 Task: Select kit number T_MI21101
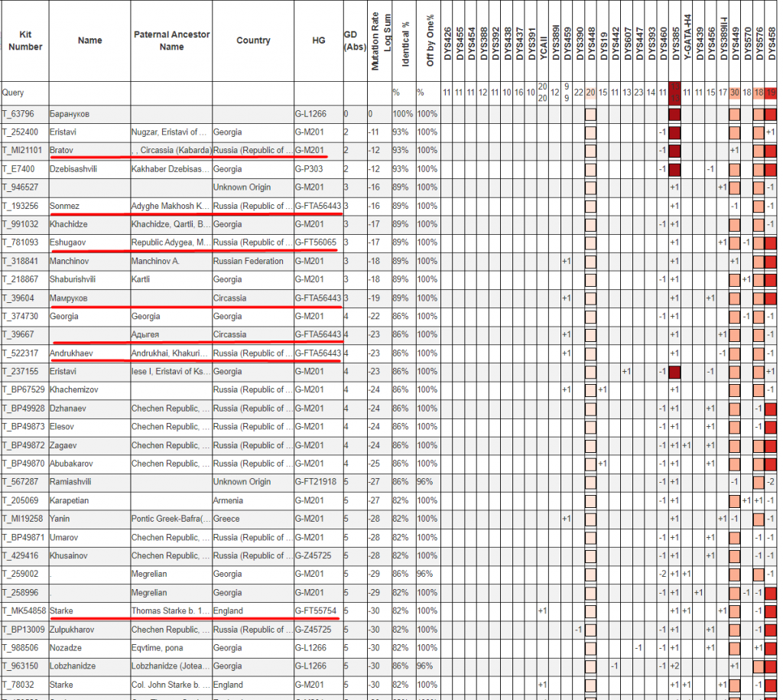tap(23, 151)
